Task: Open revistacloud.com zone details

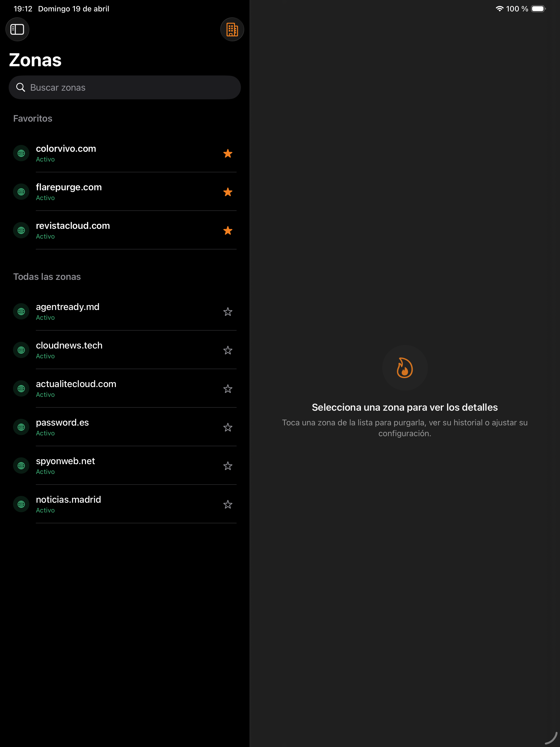Action: [101, 230]
